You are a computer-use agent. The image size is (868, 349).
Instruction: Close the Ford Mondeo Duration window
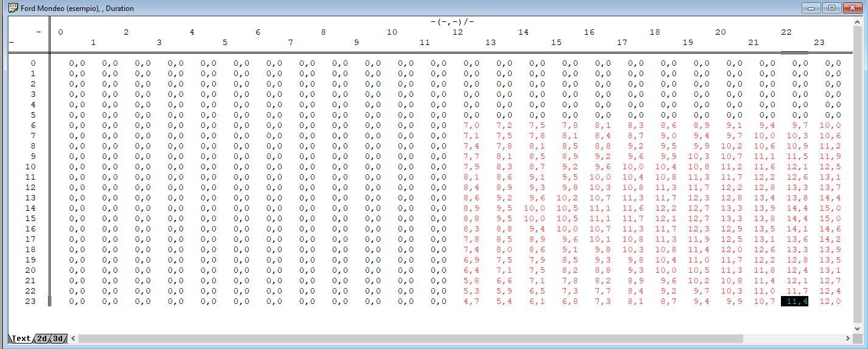click(853, 8)
